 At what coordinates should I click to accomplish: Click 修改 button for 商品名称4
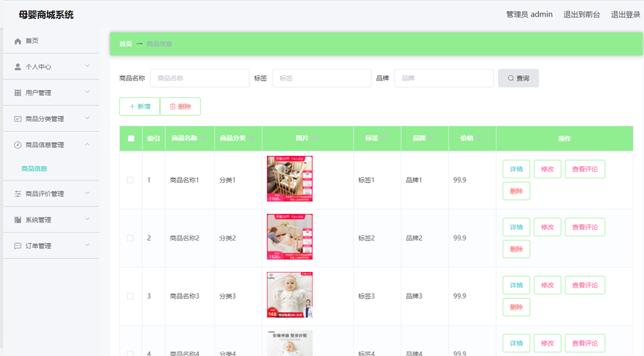(x=548, y=343)
